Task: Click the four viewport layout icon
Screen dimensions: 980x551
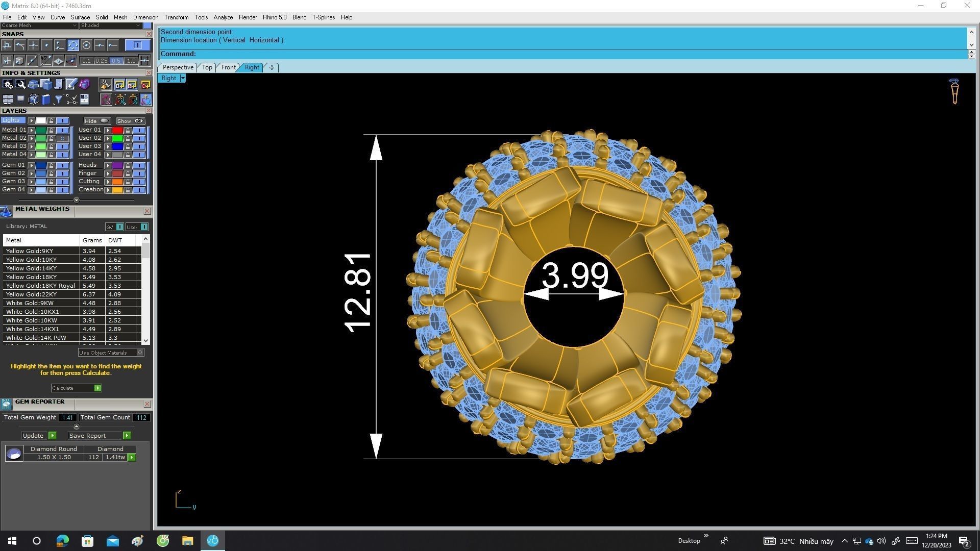Action: (x=8, y=99)
